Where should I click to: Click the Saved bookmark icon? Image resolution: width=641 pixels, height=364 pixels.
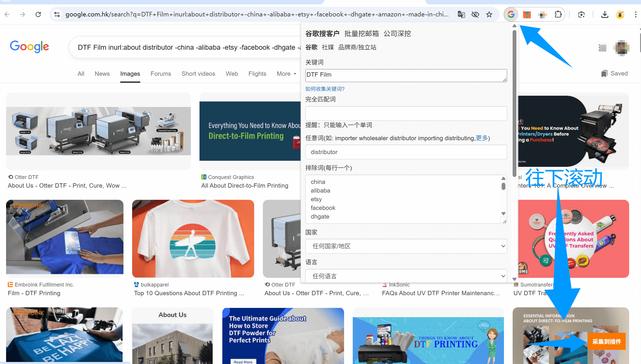tap(604, 73)
